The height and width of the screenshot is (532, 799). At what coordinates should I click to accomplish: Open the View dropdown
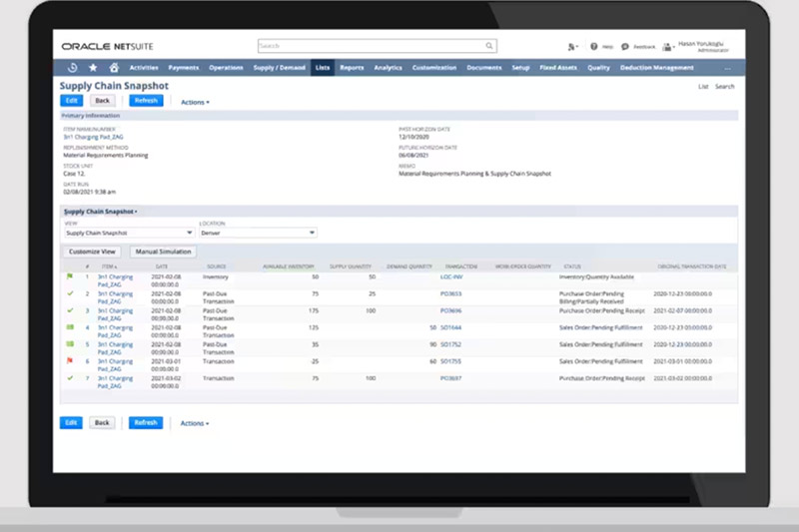click(128, 233)
